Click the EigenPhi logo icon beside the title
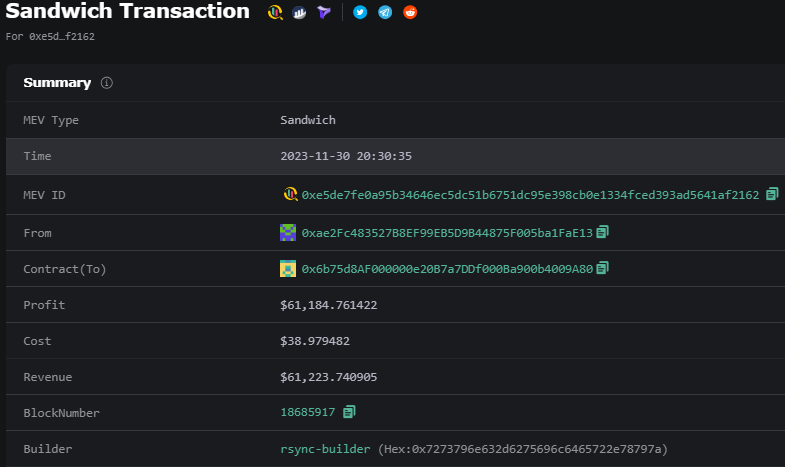 click(275, 12)
